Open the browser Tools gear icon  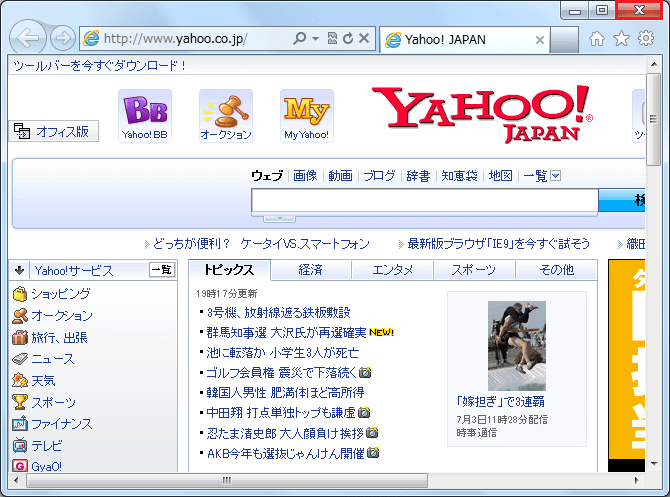pyautogui.click(x=646, y=39)
